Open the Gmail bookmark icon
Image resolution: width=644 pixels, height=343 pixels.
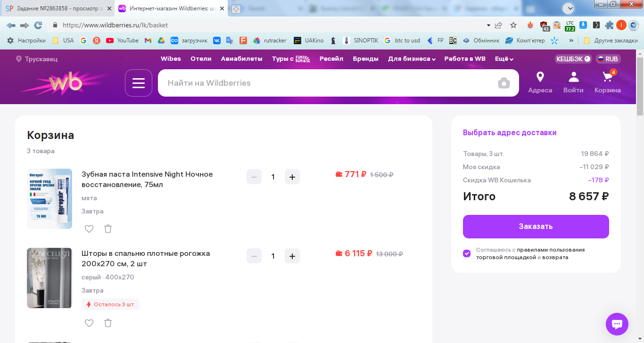tap(148, 41)
